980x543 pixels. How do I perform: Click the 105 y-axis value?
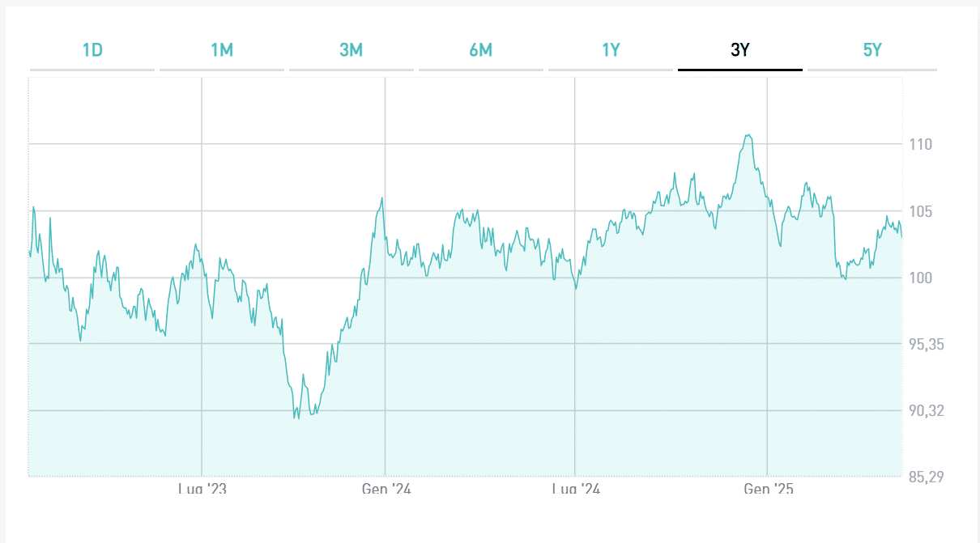(921, 212)
